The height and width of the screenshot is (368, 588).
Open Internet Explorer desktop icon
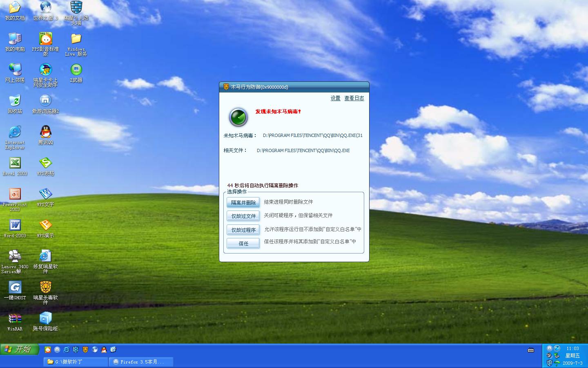[x=15, y=137]
